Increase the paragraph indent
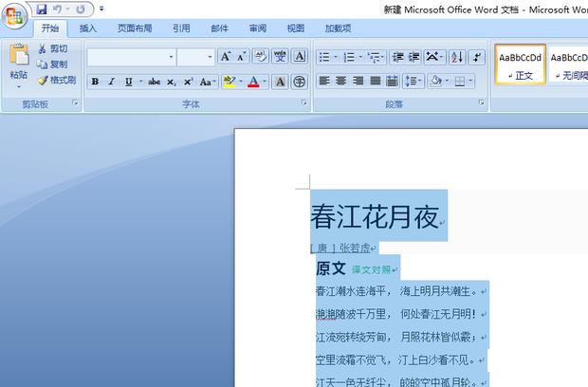The height and width of the screenshot is (387, 588). coord(414,57)
